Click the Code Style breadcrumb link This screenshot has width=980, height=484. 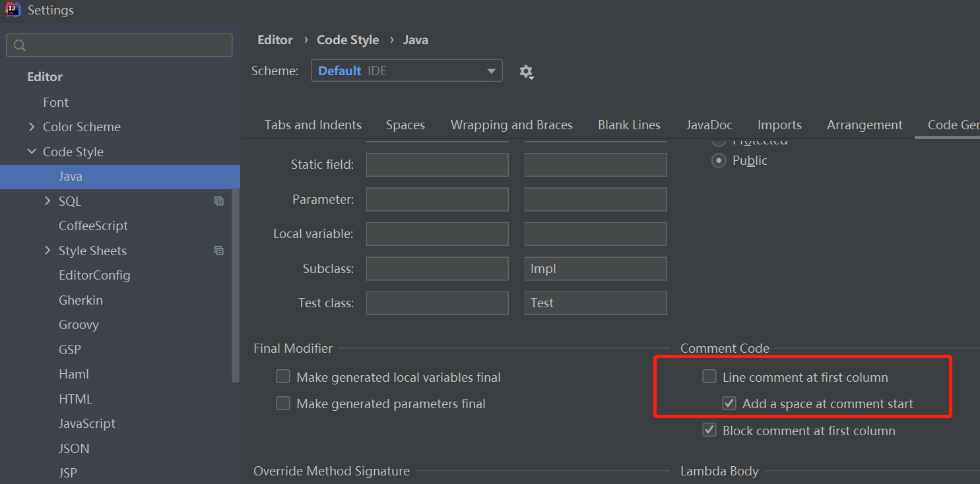point(348,40)
